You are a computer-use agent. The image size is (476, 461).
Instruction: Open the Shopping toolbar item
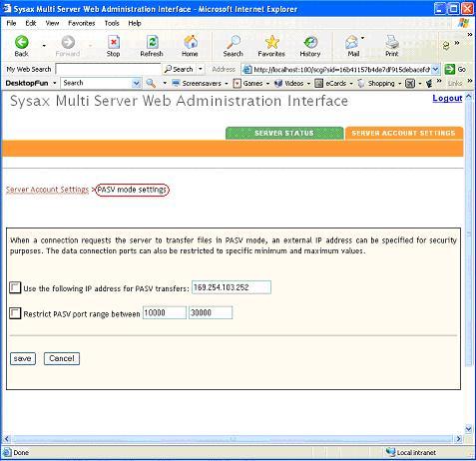(x=376, y=83)
